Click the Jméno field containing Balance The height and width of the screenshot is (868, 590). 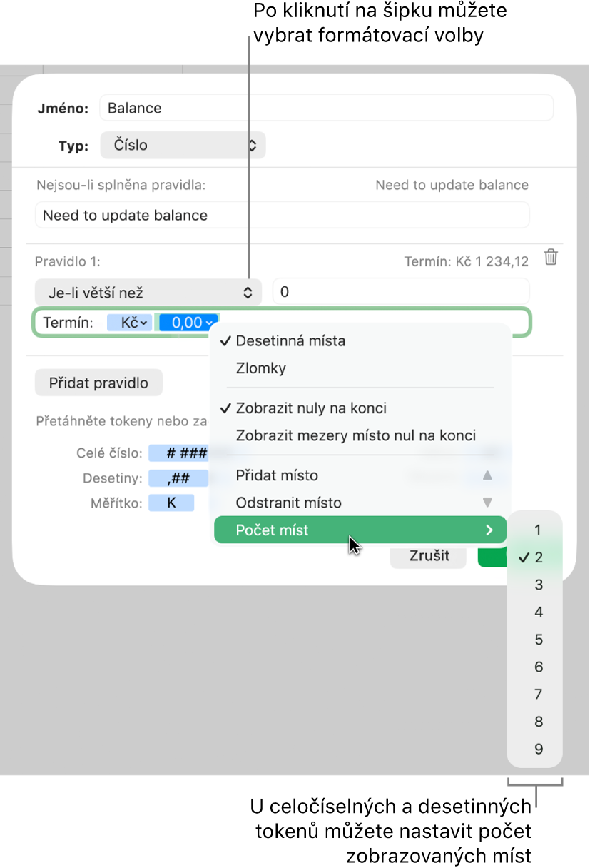coord(326,108)
